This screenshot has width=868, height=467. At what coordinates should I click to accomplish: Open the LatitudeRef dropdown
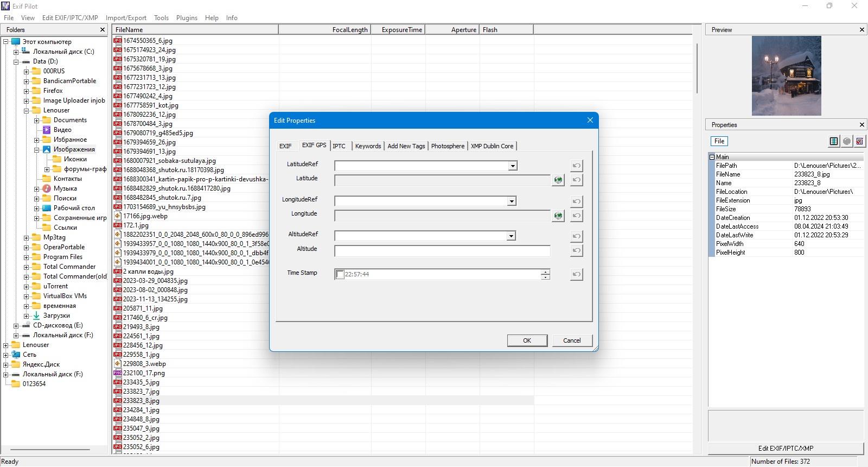tap(513, 166)
